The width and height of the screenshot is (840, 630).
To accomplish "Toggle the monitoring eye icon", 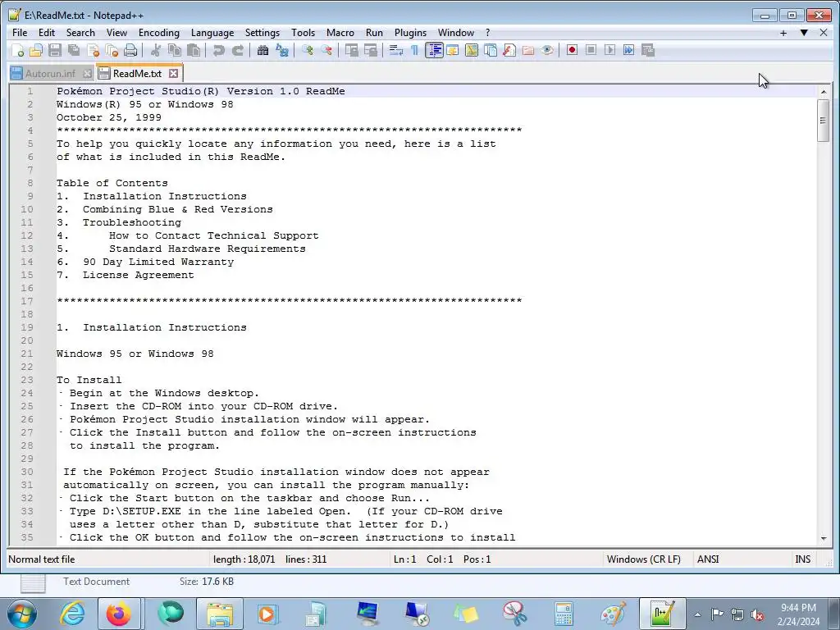I will (x=547, y=50).
